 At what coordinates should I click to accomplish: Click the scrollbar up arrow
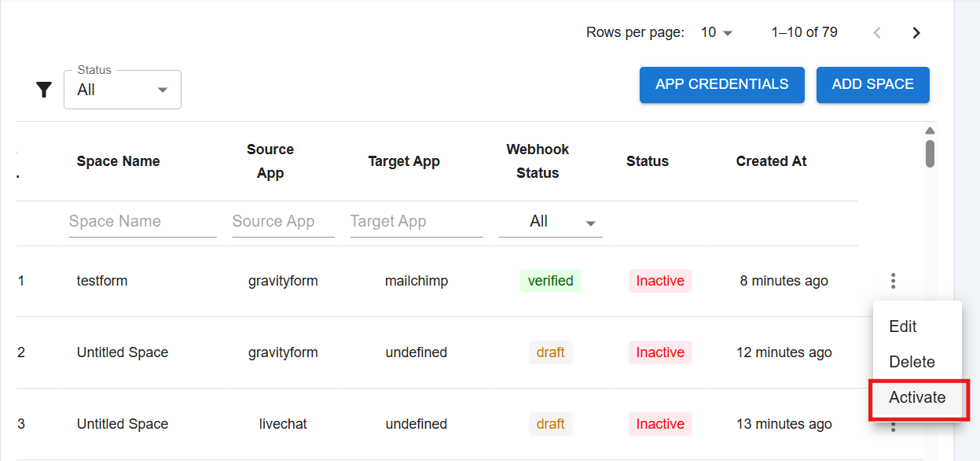[930, 131]
